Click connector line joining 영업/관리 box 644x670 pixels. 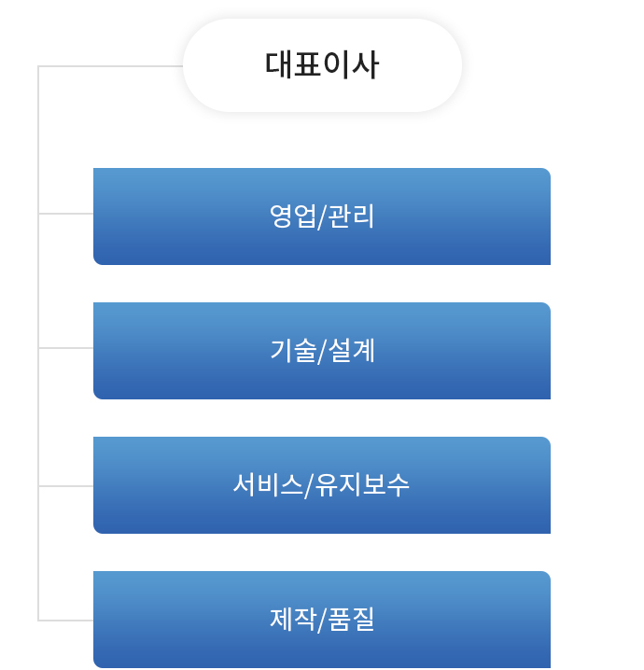66,213
